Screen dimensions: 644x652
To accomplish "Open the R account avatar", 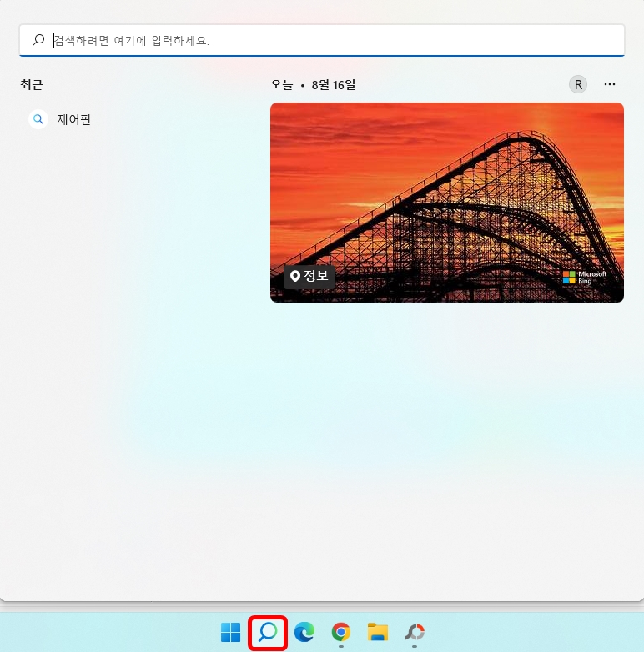I will (578, 84).
